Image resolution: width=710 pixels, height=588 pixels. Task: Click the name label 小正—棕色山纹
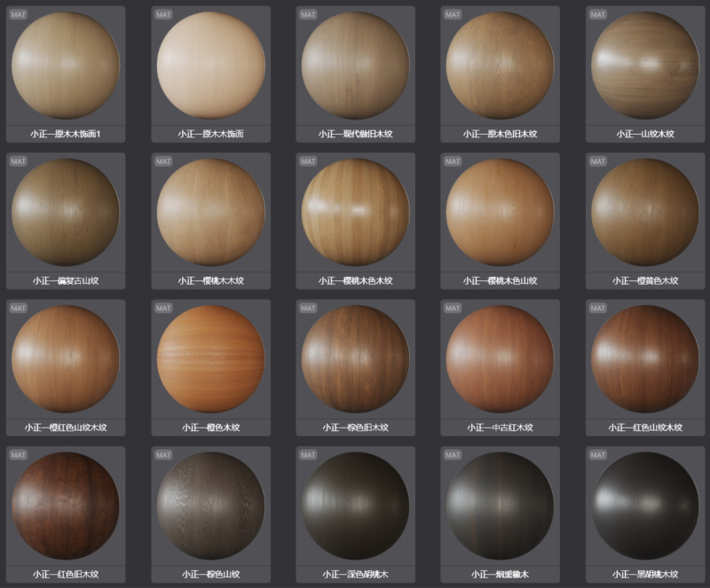[x=211, y=574]
